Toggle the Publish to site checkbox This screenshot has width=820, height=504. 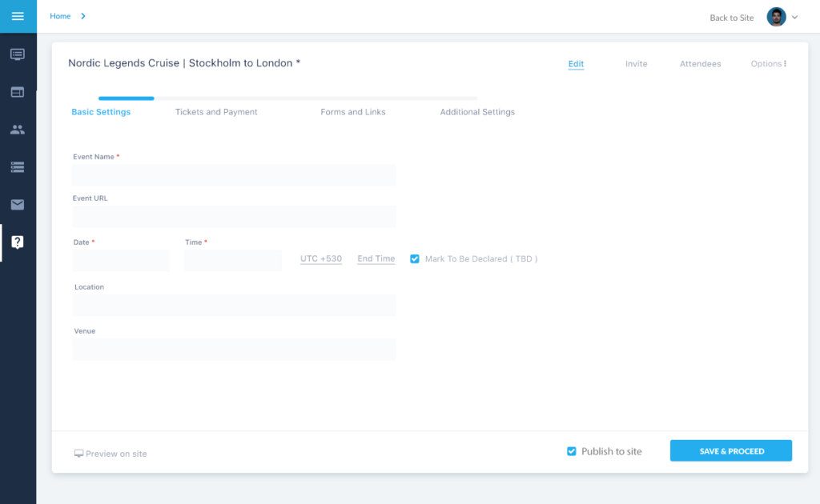(x=572, y=451)
